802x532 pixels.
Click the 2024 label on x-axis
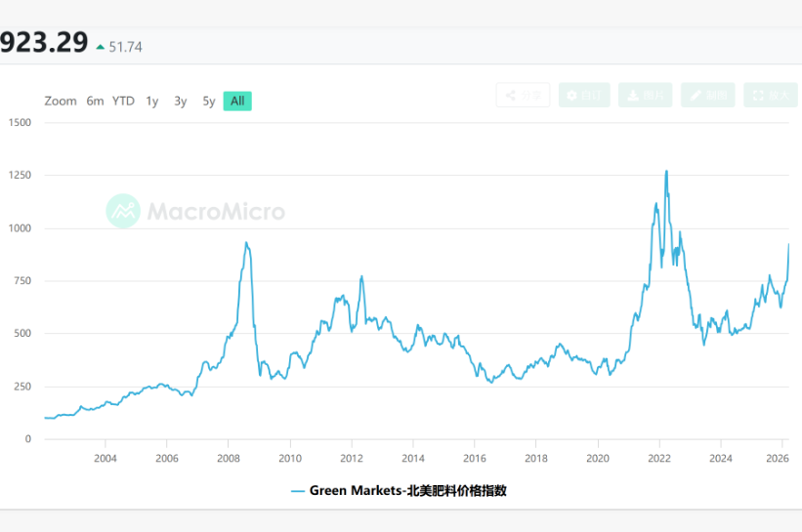pyautogui.click(x=720, y=458)
